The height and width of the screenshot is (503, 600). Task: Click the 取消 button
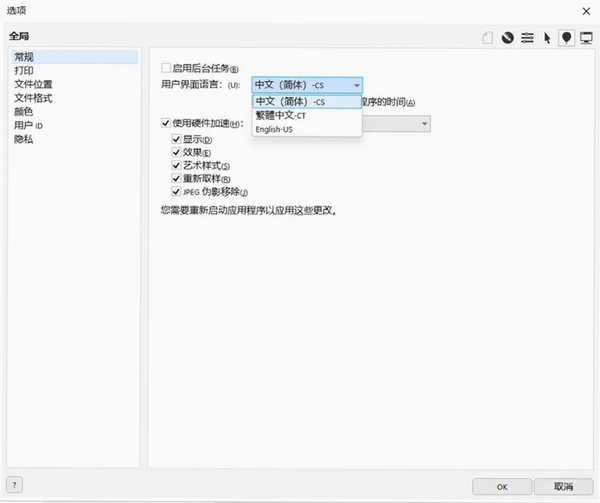(564, 487)
